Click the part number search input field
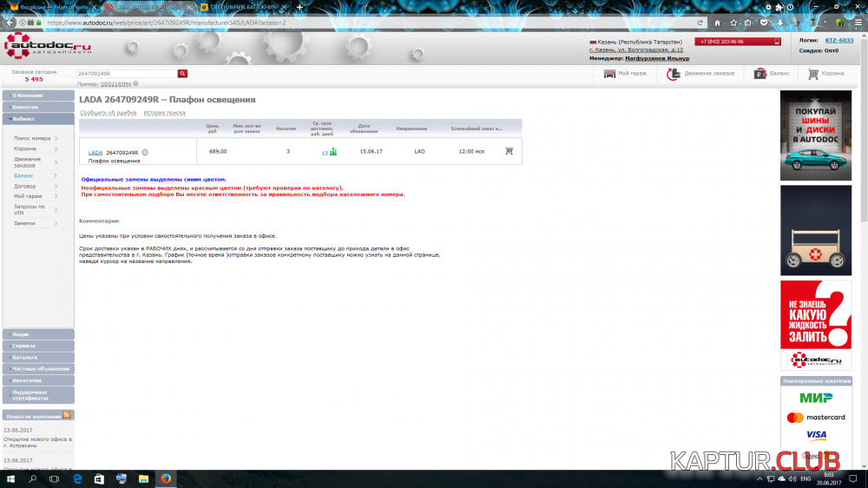Image resolution: width=868 pixels, height=488 pixels. [x=126, y=74]
